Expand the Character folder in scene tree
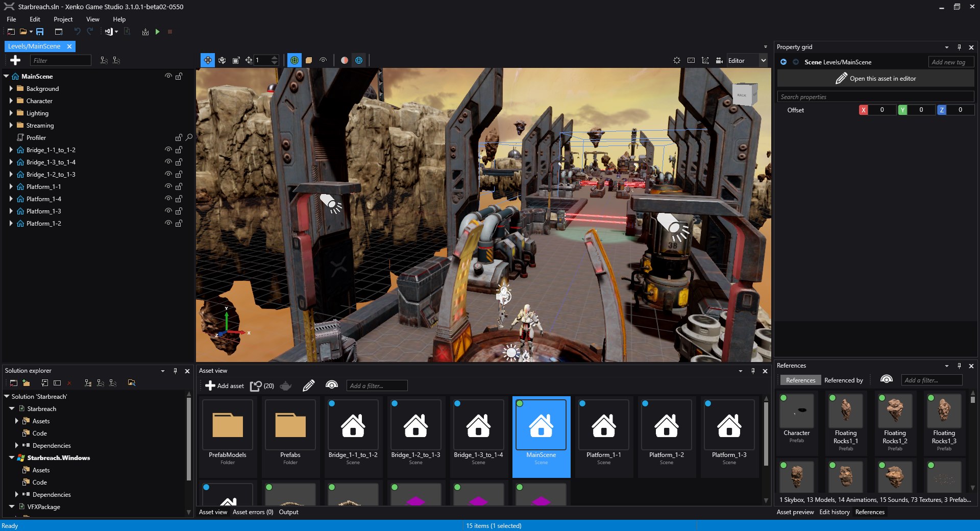980x531 pixels. click(11, 101)
